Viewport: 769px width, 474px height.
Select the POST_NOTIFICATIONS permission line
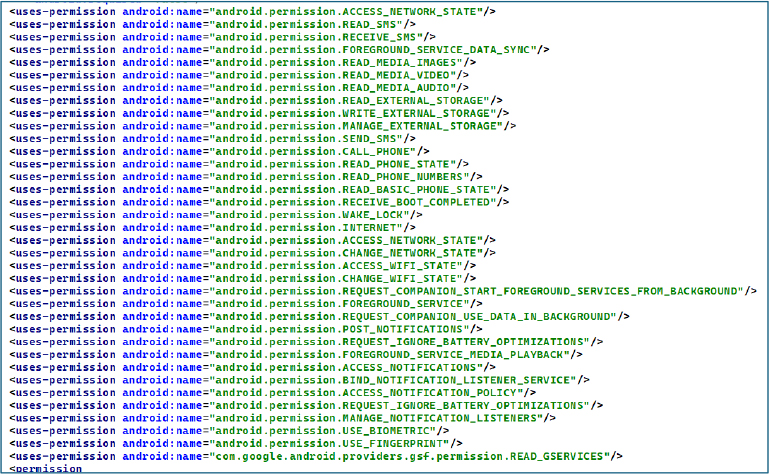345,329
